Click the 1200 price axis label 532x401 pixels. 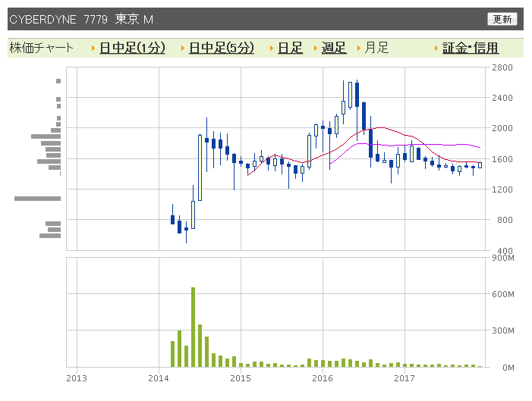click(502, 190)
